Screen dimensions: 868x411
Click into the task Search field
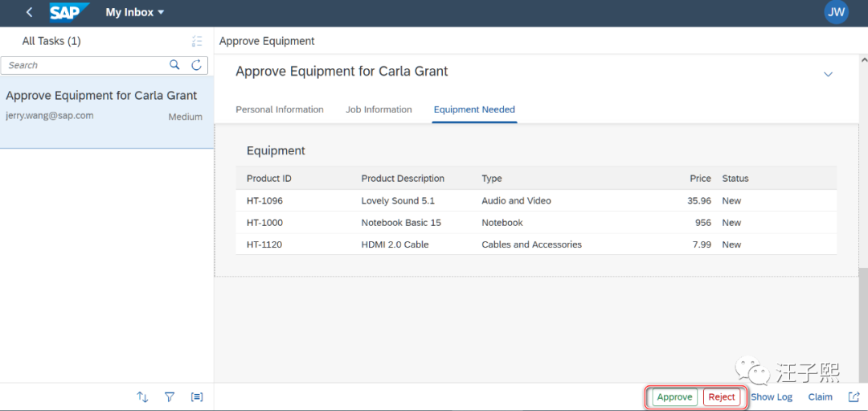tap(84, 65)
